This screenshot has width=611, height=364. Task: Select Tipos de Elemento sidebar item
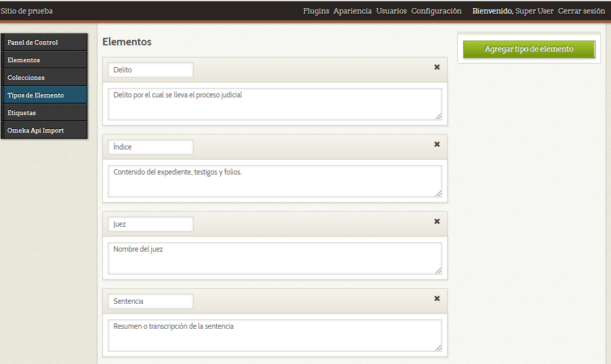[x=44, y=95]
